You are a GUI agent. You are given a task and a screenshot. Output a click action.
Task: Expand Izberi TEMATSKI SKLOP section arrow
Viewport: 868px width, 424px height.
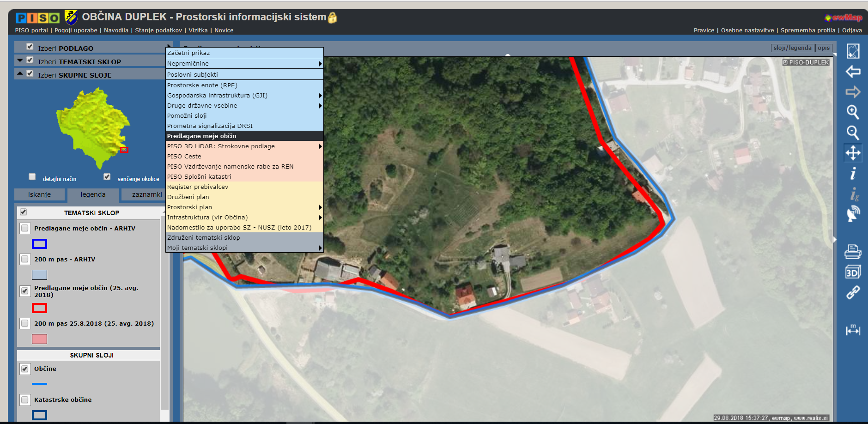pos(20,61)
